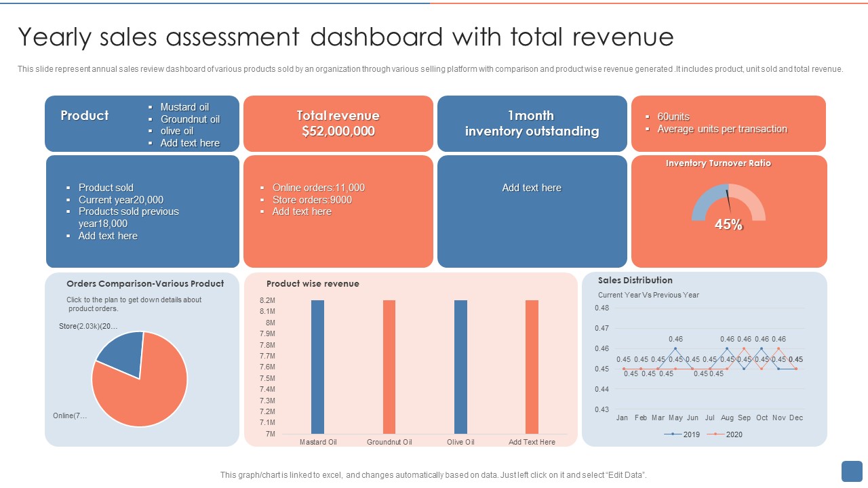
Task: Click the 'Sales Distribution' chart title
Action: pyautogui.click(x=635, y=280)
